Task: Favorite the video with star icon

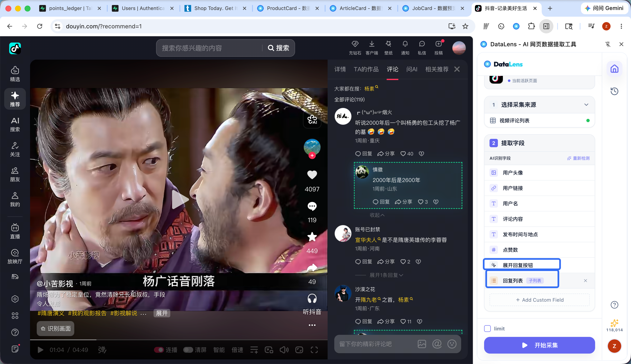Action: [x=312, y=236]
